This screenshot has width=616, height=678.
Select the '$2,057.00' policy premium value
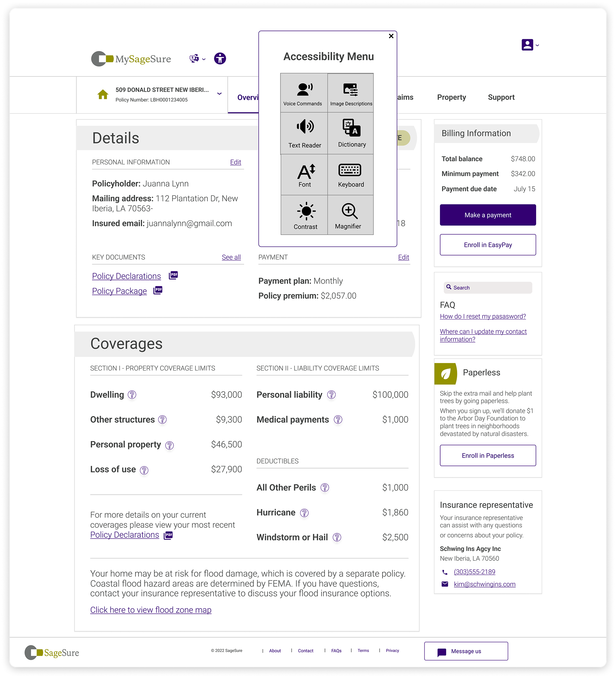tap(338, 296)
